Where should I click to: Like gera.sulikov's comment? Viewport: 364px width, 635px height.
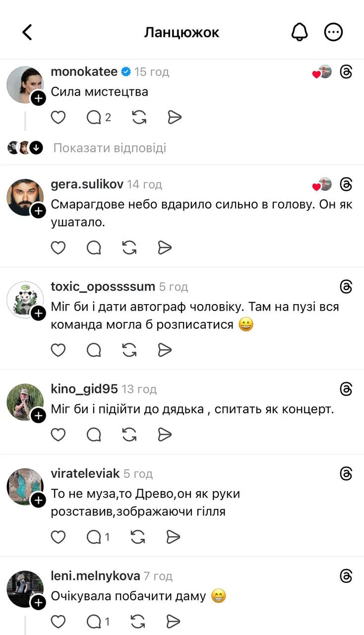[x=59, y=248]
